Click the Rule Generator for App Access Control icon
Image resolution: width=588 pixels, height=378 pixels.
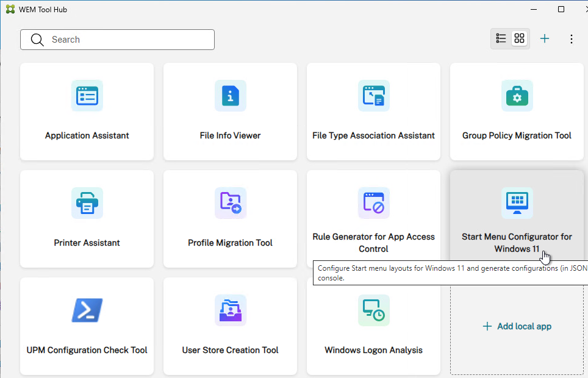click(373, 203)
